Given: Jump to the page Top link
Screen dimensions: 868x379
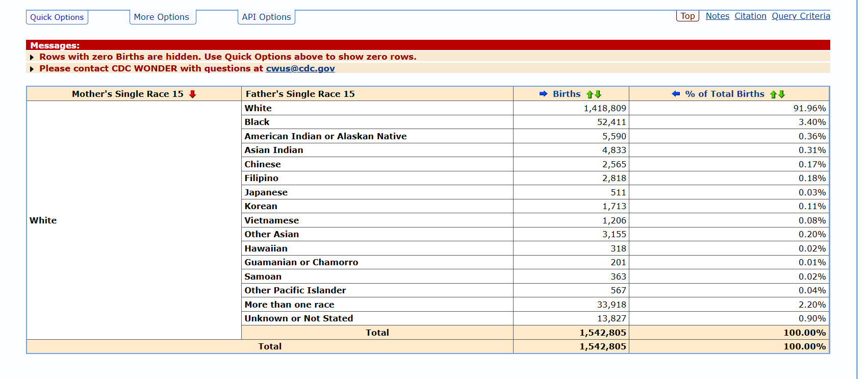Looking at the screenshot, I should tap(687, 16).
